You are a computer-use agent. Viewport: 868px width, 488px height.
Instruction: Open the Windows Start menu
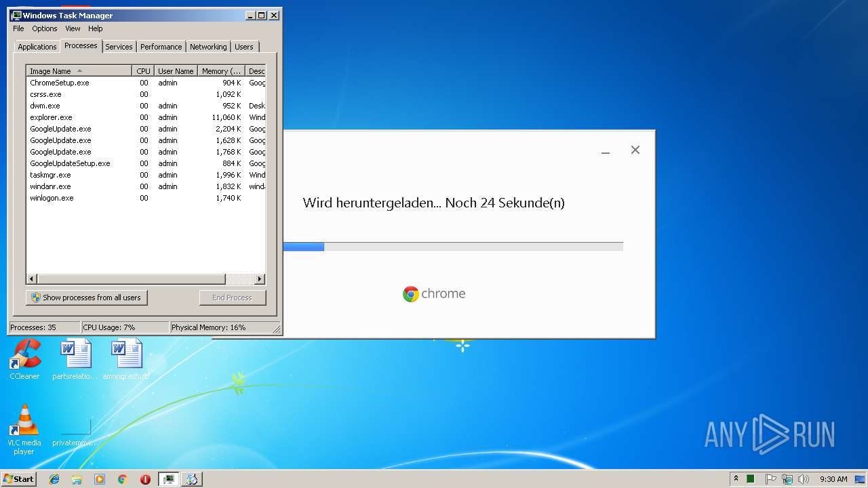(x=19, y=479)
